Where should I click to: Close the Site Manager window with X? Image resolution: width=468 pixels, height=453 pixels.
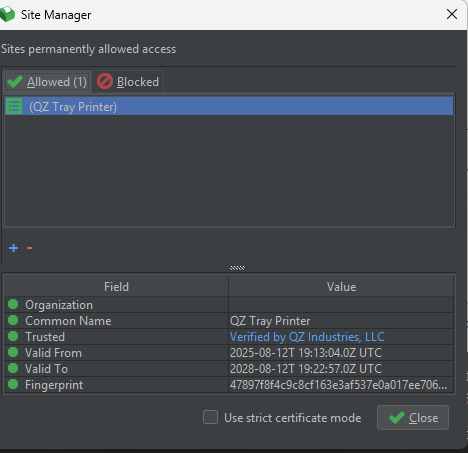(x=452, y=14)
